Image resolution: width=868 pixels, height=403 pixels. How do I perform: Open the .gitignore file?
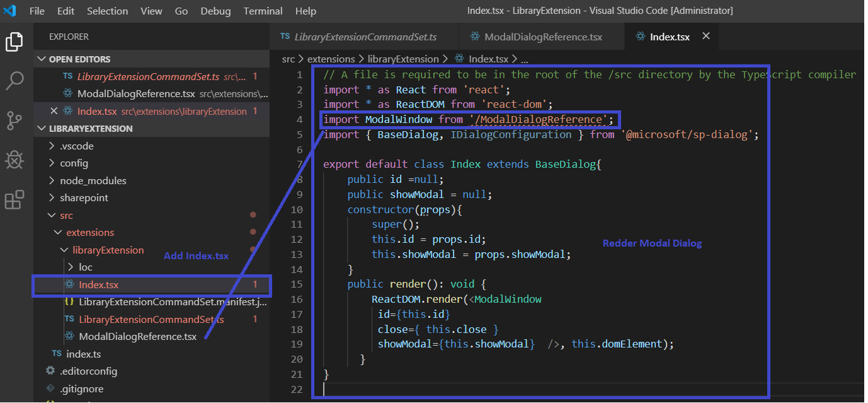[151, 389]
